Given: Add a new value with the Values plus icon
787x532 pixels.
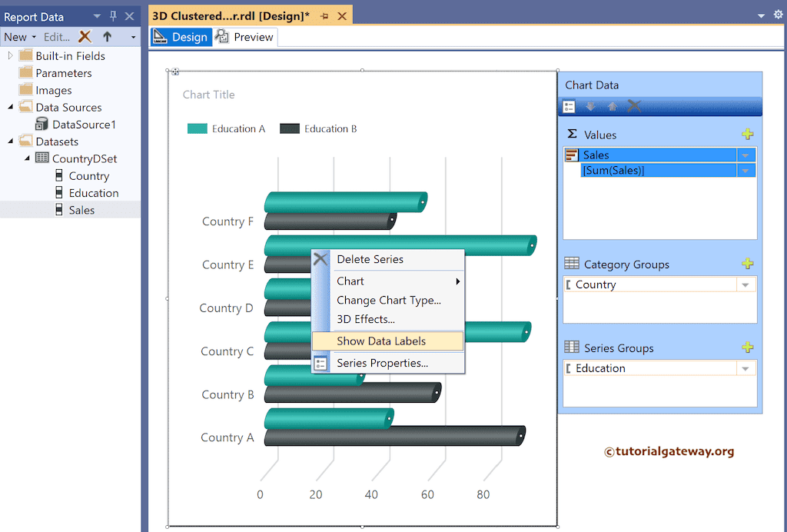Looking at the screenshot, I should point(748,134).
